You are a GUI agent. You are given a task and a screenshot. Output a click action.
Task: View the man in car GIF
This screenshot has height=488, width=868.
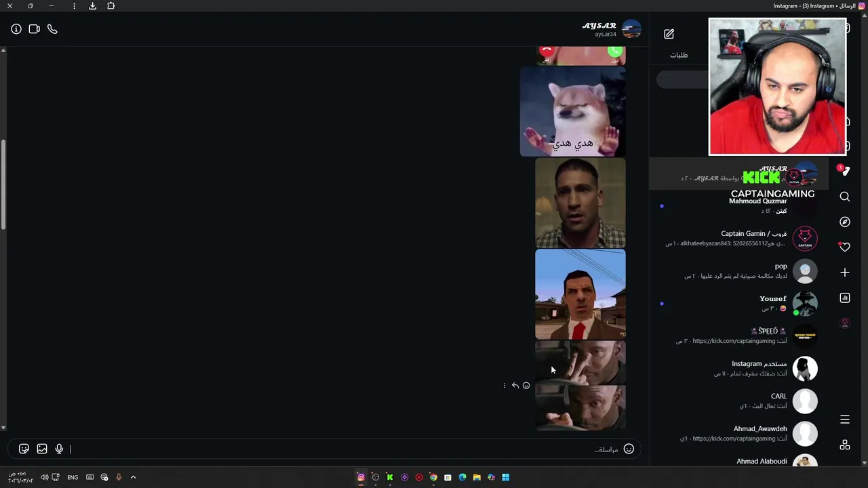[580, 386]
